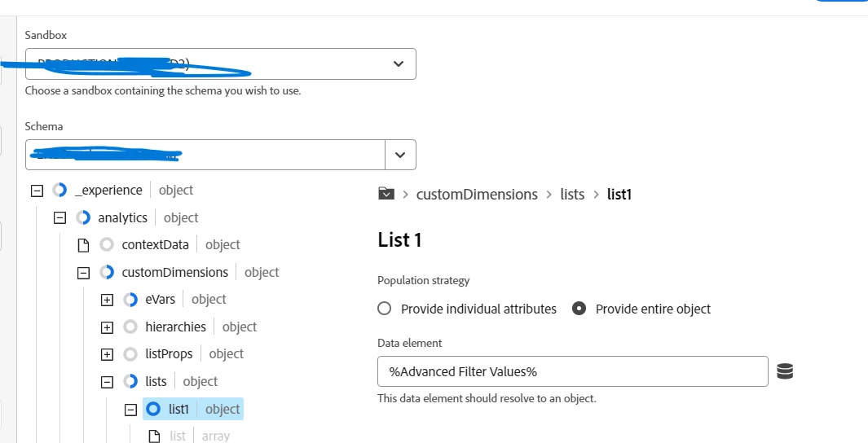
Task: Click lists in the breadcrumb
Action: [572, 194]
